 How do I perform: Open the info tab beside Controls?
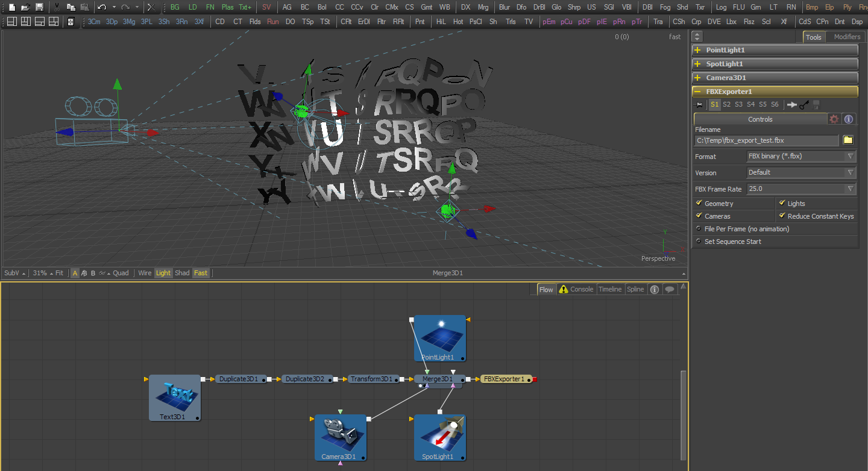point(848,119)
